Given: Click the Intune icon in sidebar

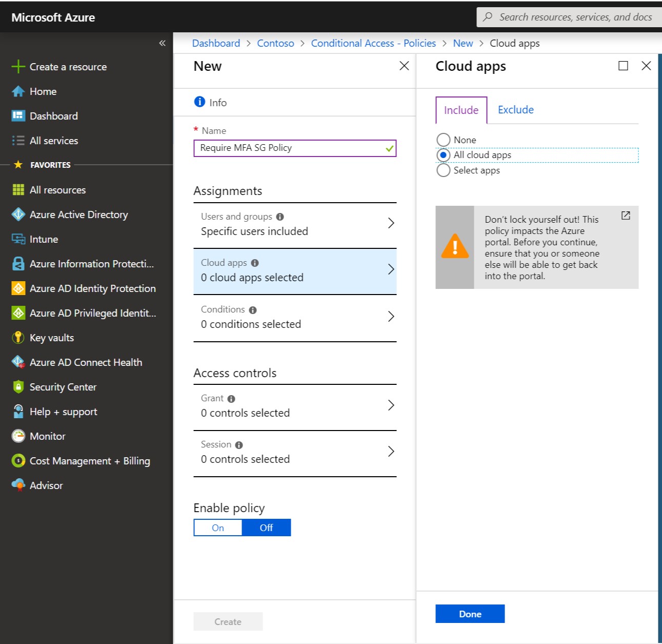Looking at the screenshot, I should (x=18, y=239).
